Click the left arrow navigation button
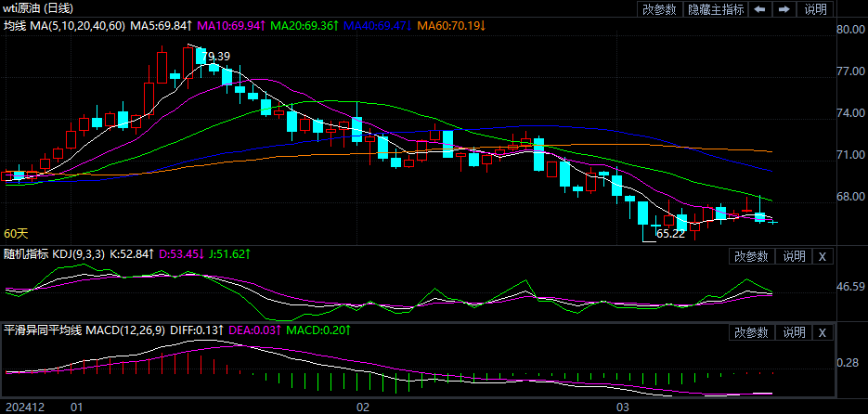Viewport: 868px width, 414px height. [759, 9]
